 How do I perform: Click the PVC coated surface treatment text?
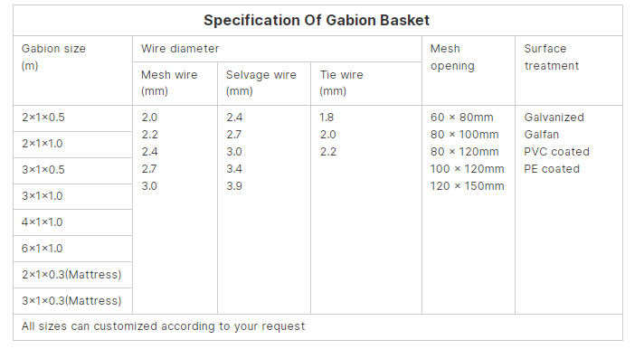pyautogui.click(x=556, y=152)
